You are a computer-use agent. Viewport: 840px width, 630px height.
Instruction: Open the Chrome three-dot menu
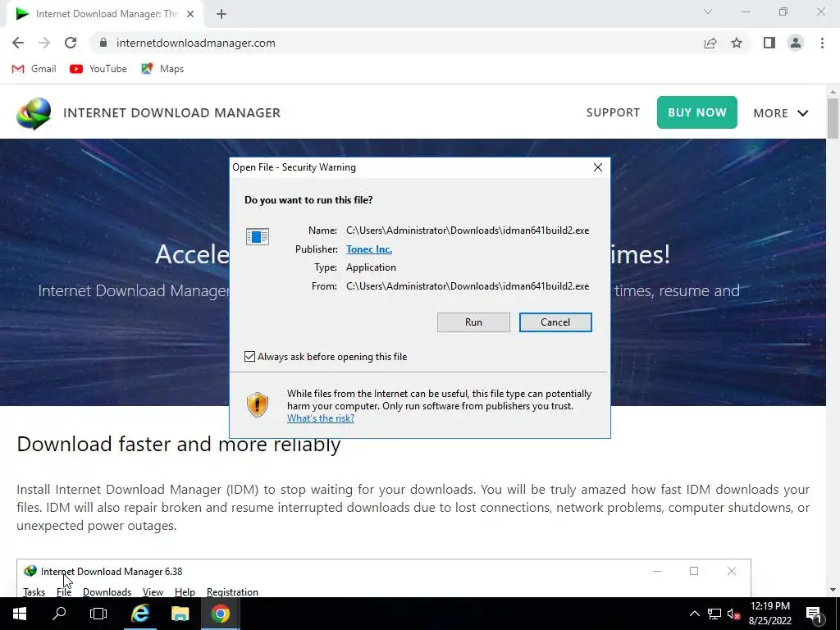pyautogui.click(x=822, y=43)
